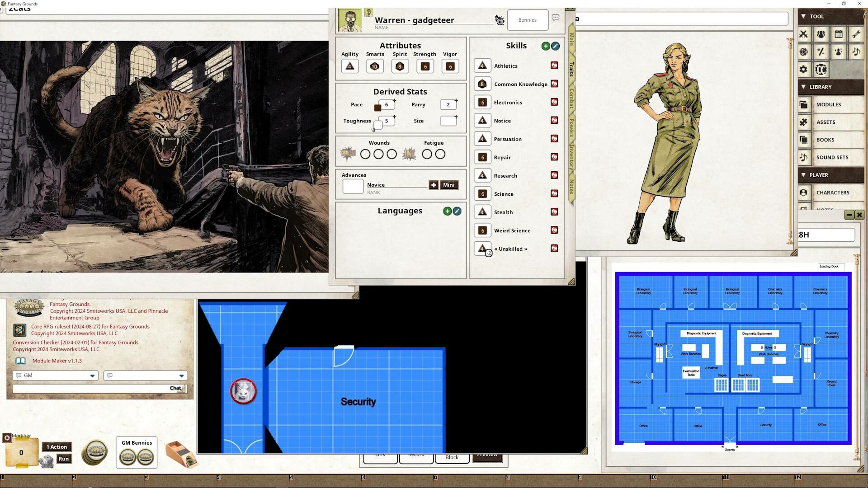
Task: Open Warren's Bennies button
Action: [527, 20]
